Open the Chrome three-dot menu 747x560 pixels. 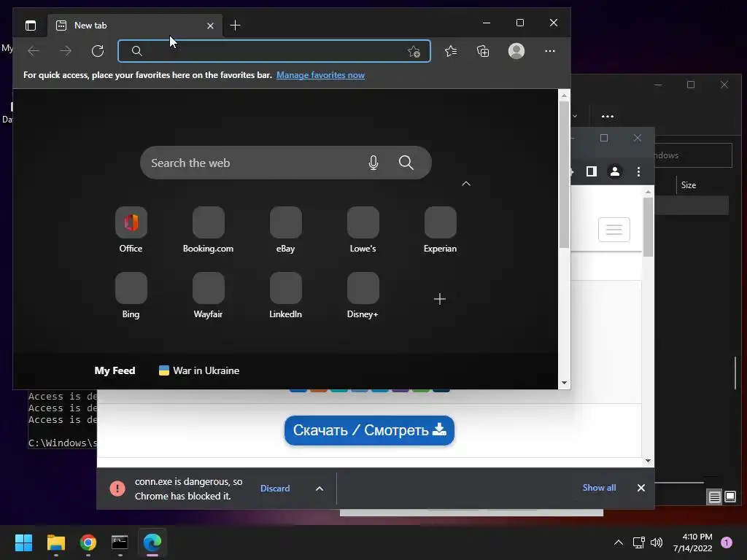coord(638,171)
